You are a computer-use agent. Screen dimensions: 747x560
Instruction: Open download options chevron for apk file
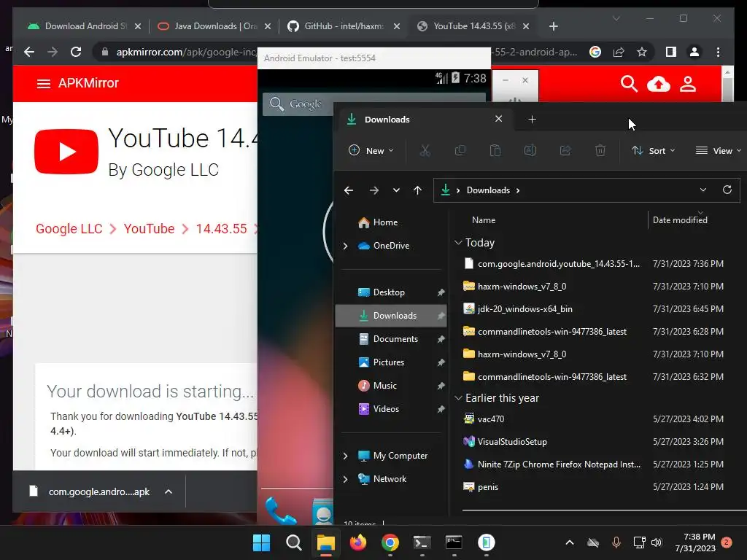[x=169, y=491]
